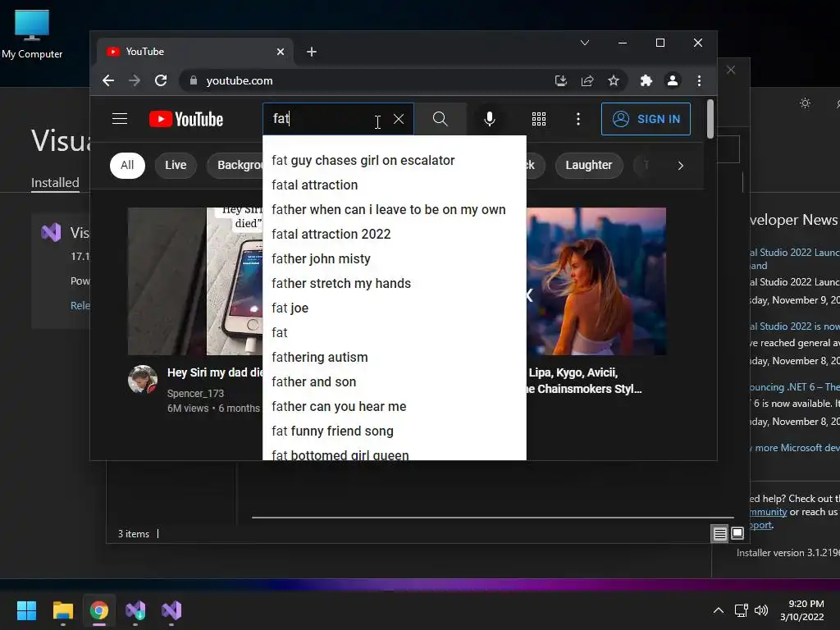
Task: Switch background file window to details view
Action: (x=719, y=533)
